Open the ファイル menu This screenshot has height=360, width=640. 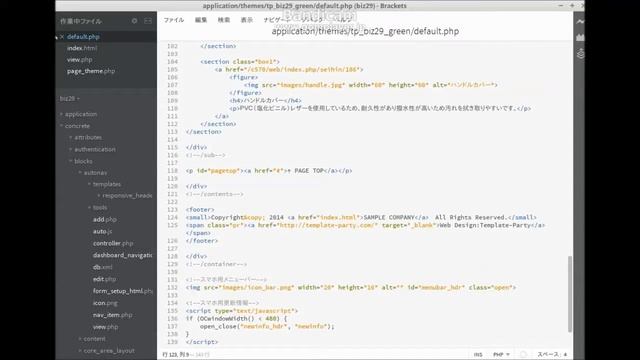(174, 20)
